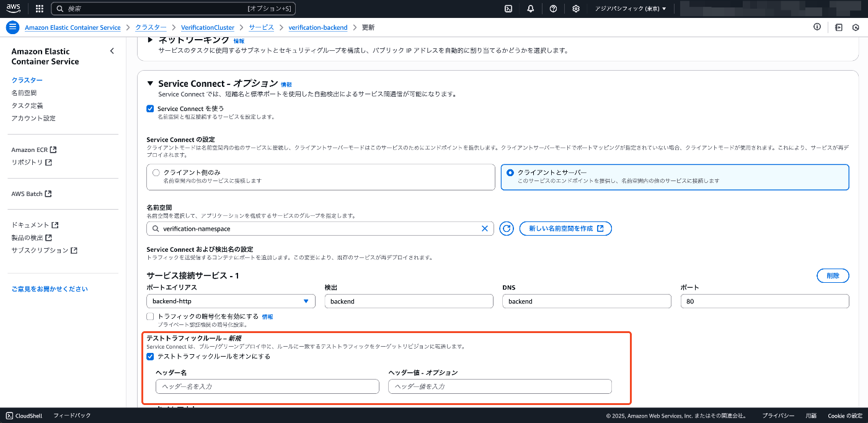Click the ポート field with 80

click(764, 301)
